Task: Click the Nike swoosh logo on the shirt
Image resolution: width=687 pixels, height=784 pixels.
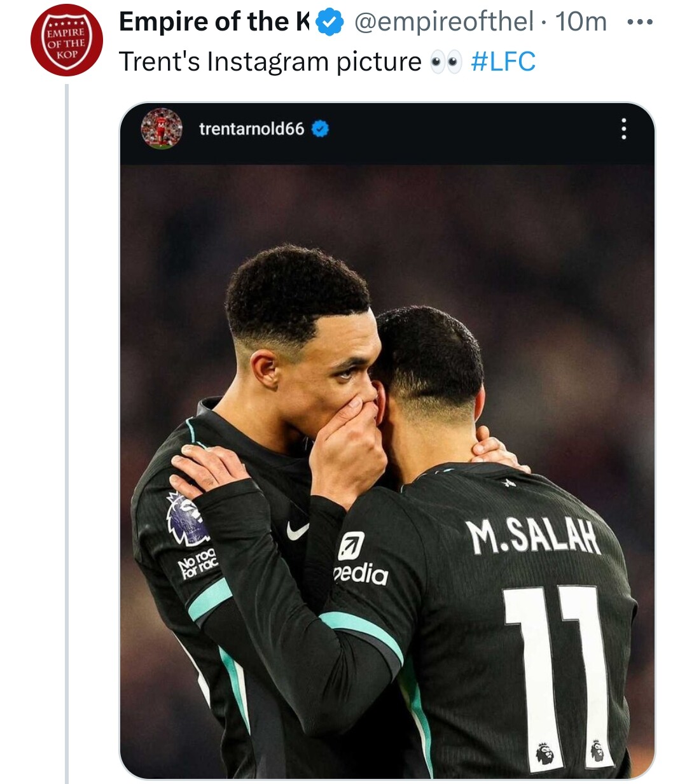Action: pyautogui.click(x=297, y=529)
